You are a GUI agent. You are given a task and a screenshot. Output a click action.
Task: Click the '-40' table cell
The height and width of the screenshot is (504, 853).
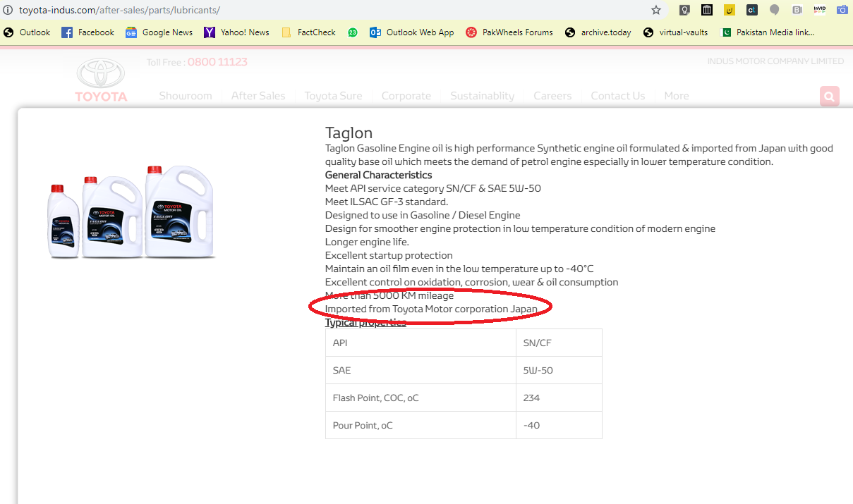(559, 425)
